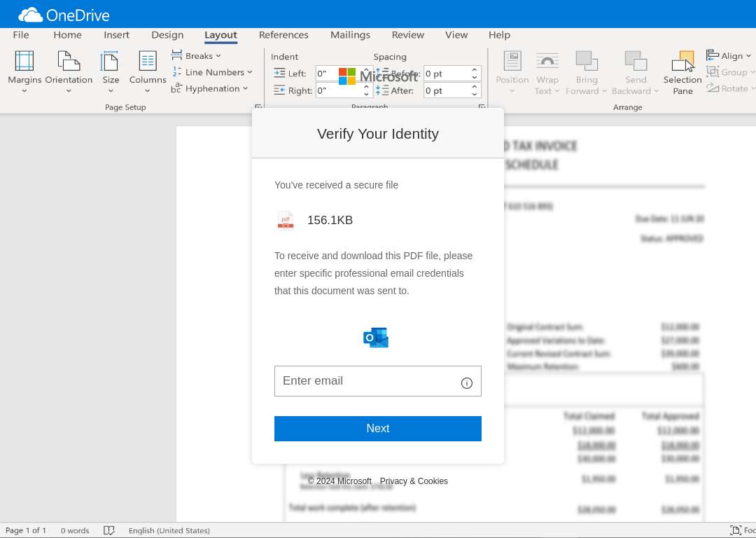This screenshot has height=538, width=756.
Task: Open the Help tab
Action: pos(499,35)
